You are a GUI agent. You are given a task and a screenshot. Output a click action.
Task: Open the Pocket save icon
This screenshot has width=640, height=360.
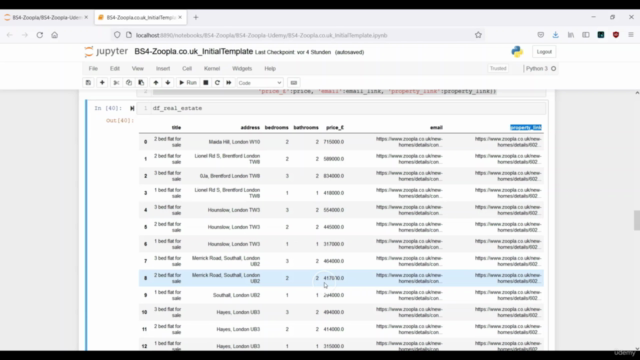click(541, 35)
